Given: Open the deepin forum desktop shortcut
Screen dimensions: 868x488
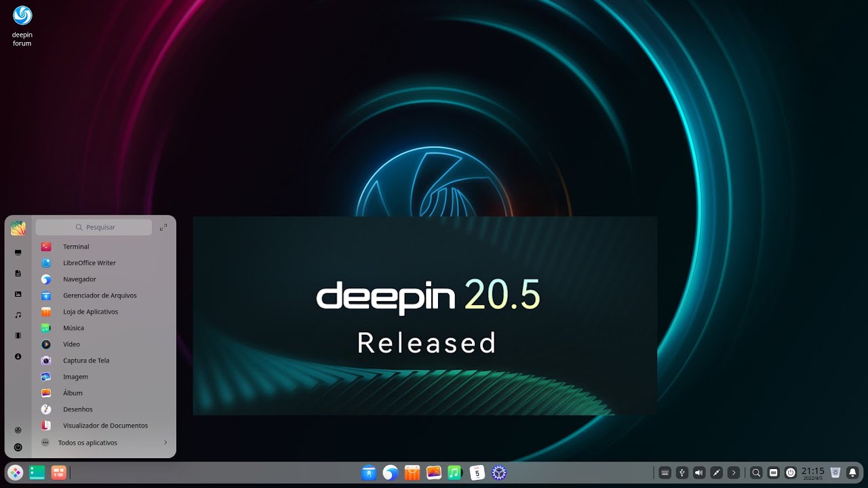Looking at the screenshot, I should [22, 26].
